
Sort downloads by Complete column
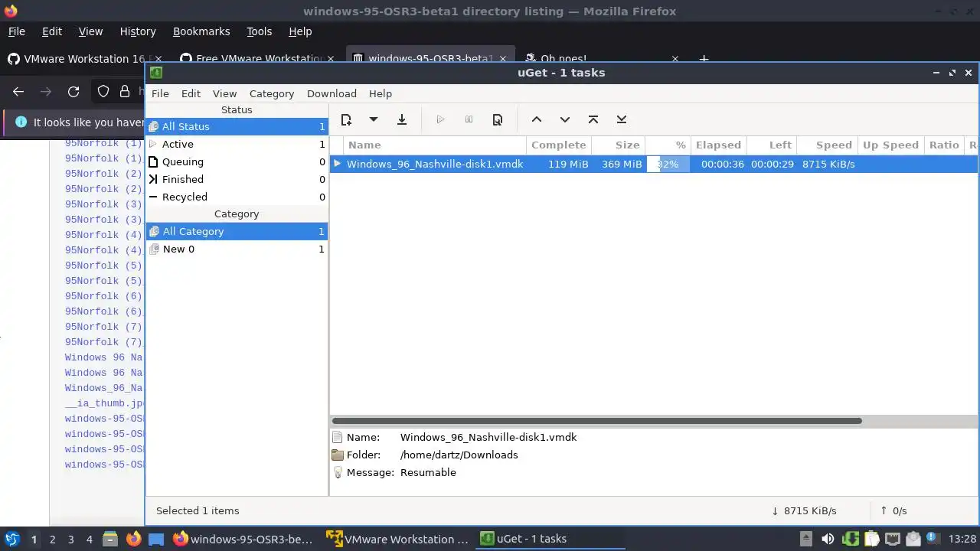559,145
